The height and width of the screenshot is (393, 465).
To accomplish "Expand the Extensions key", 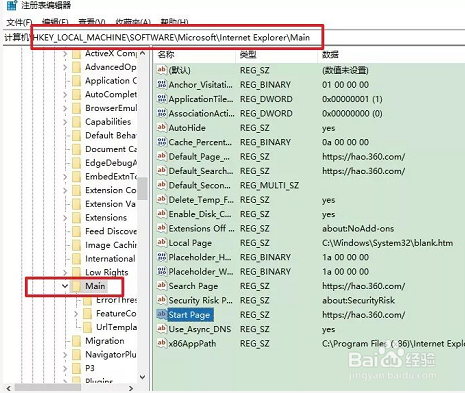I will pyautogui.click(x=65, y=218).
